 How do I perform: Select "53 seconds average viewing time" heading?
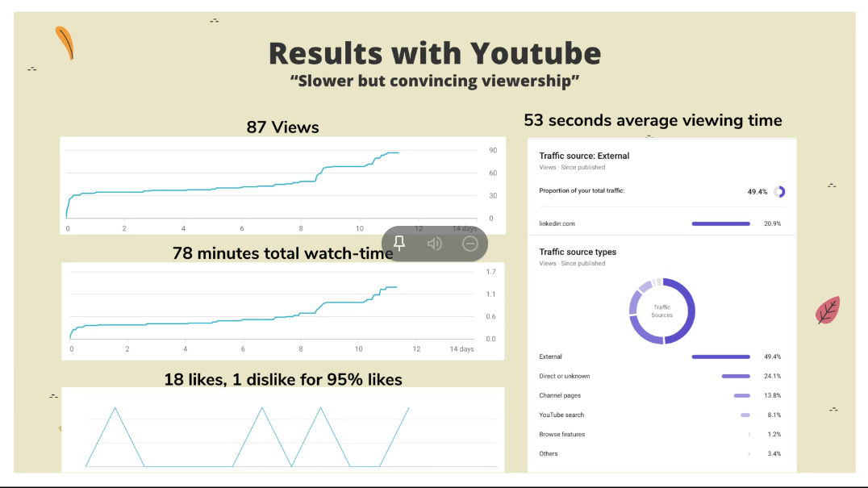[x=653, y=121]
